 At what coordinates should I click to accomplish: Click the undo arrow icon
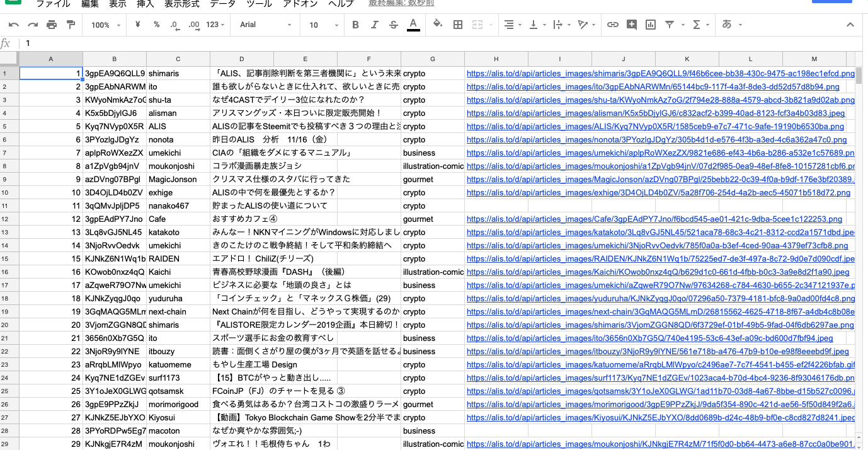point(14,25)
